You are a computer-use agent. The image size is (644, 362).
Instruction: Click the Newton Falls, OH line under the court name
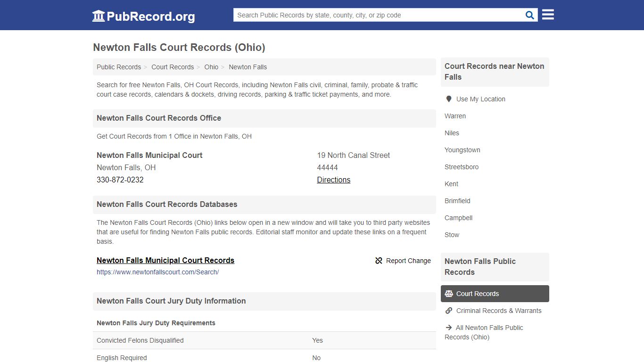click(126, 167)
